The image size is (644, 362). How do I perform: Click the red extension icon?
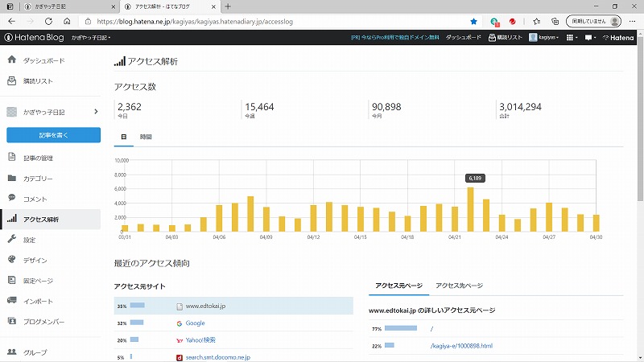pyautogui.click(x=512, y=22)
